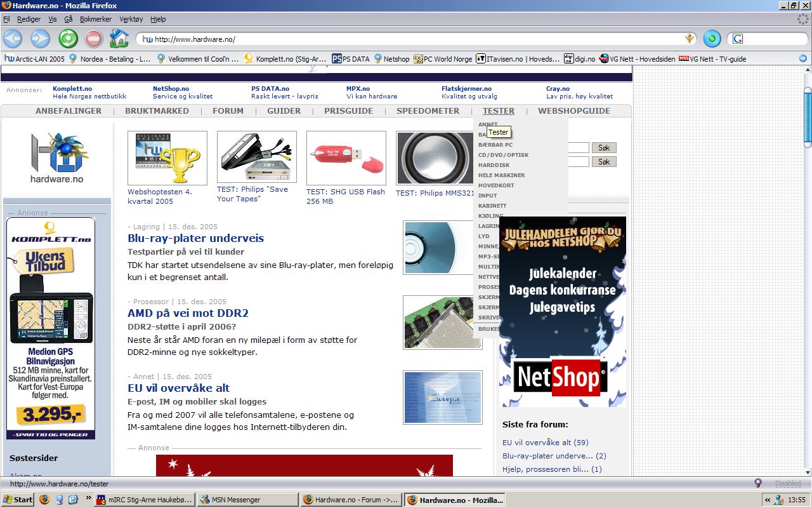
Task: Open VG Nett - Hovedsiden bookmark
Action: click(x=637, y=58)
